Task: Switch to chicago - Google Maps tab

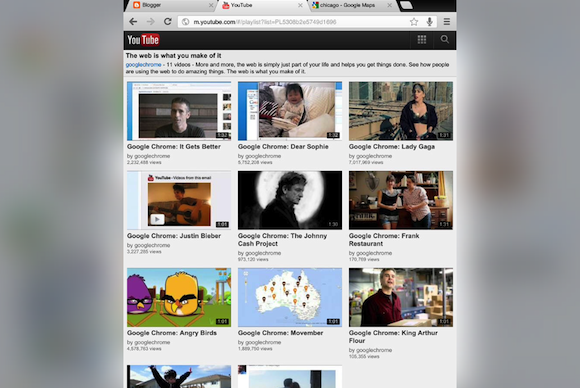Action: [x=351, y=5]
